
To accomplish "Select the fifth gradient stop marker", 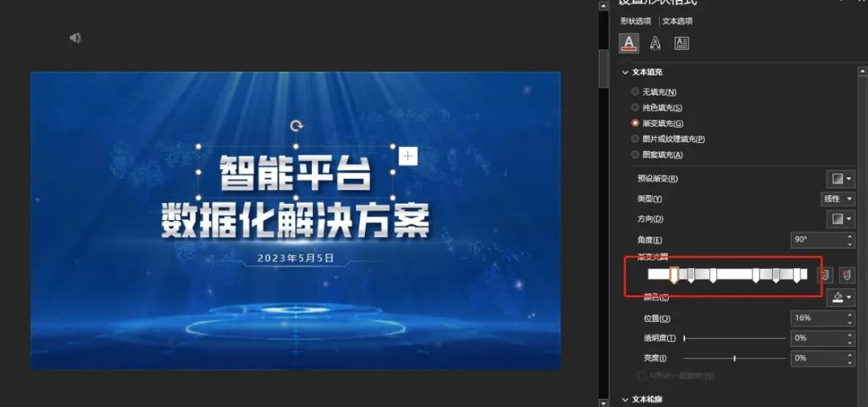I will (776, 275).
